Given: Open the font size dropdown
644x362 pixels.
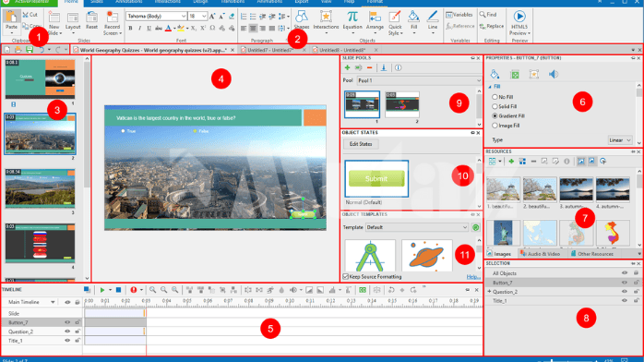Looking at the screenshot, I should point(204,16).
